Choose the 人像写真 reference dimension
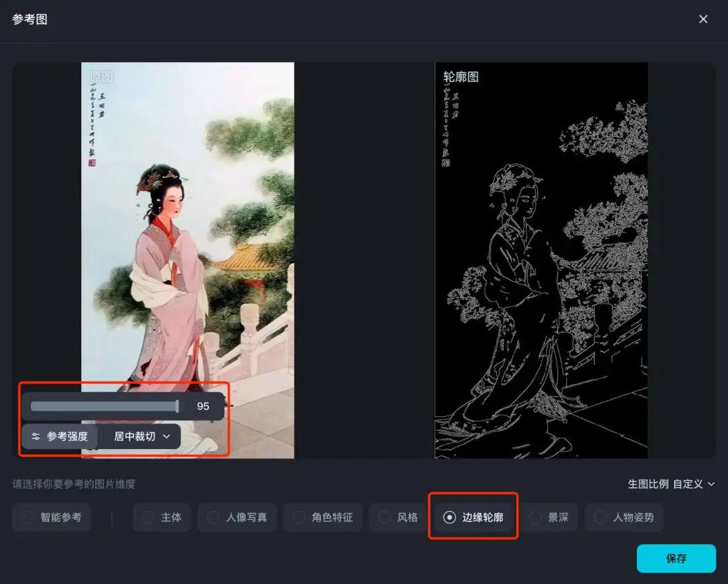Viewport: 728px width, 584px height. tap(237, 517)
